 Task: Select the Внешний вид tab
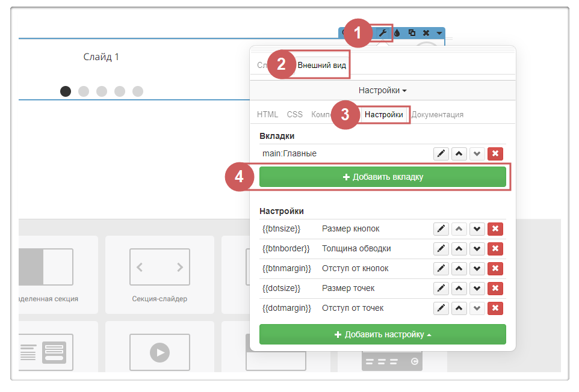pos(322,65)
